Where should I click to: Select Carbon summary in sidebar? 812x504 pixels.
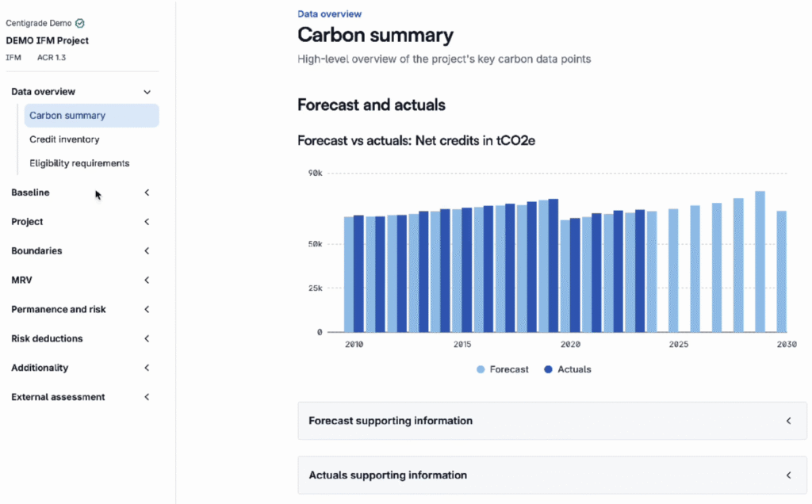pyautogui.click(x=67, y=116)
